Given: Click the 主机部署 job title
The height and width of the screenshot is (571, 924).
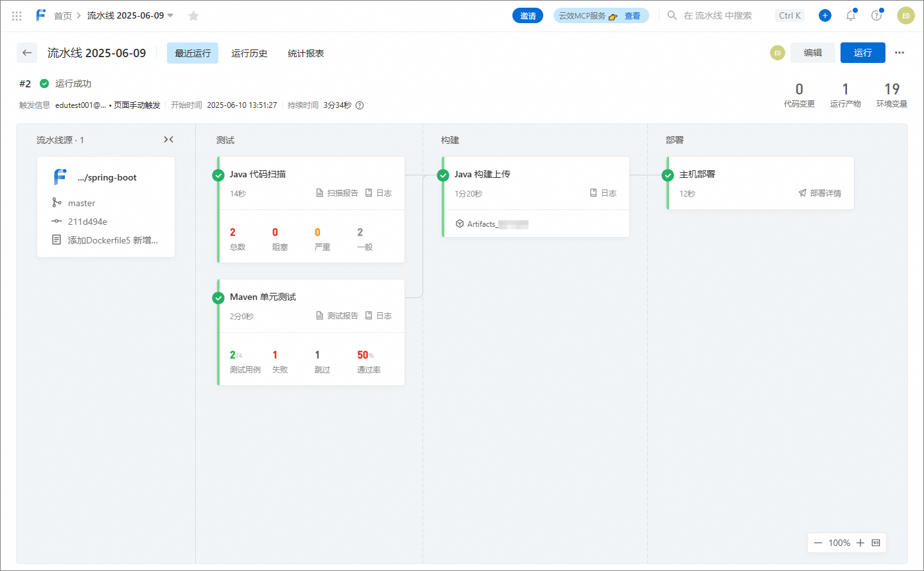Looking at the screenshot, I should pos(697,174).
